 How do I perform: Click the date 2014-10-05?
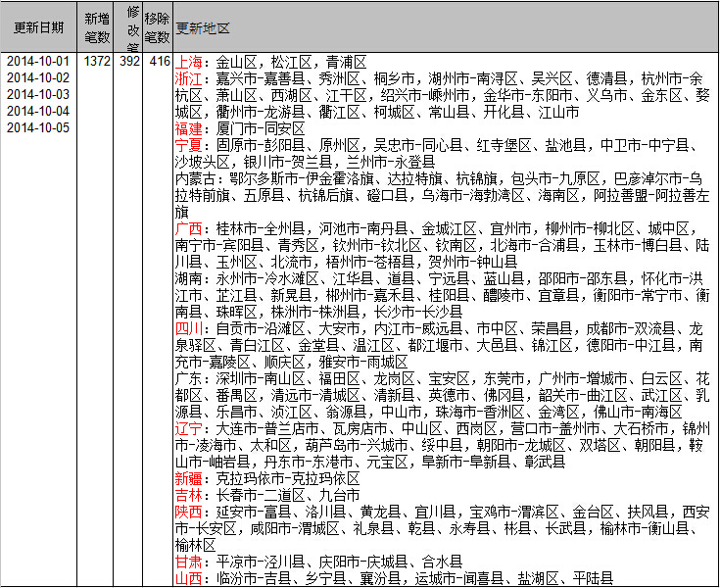click(38, 127)
